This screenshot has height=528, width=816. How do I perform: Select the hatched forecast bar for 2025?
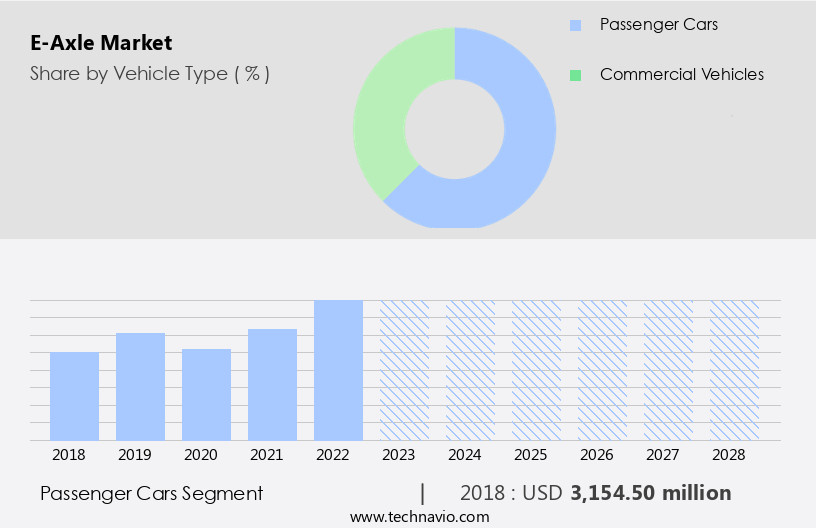pos(536,370)
